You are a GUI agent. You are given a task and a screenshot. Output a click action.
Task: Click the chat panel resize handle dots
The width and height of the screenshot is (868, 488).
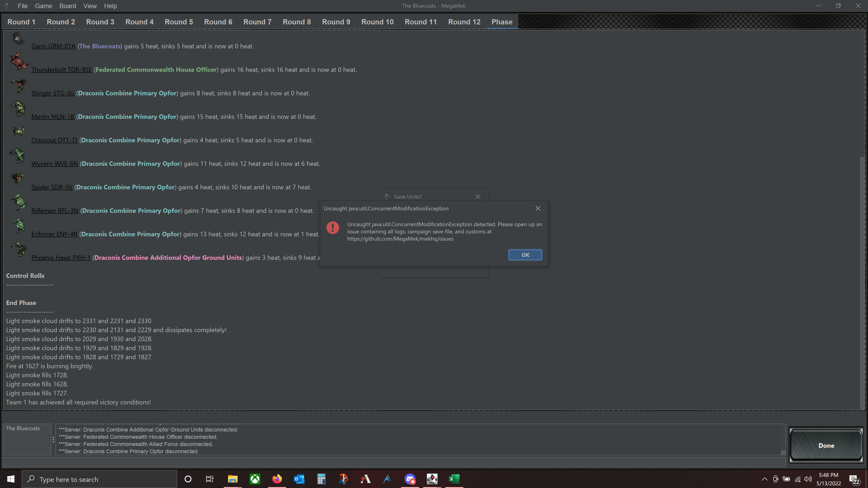53,439
